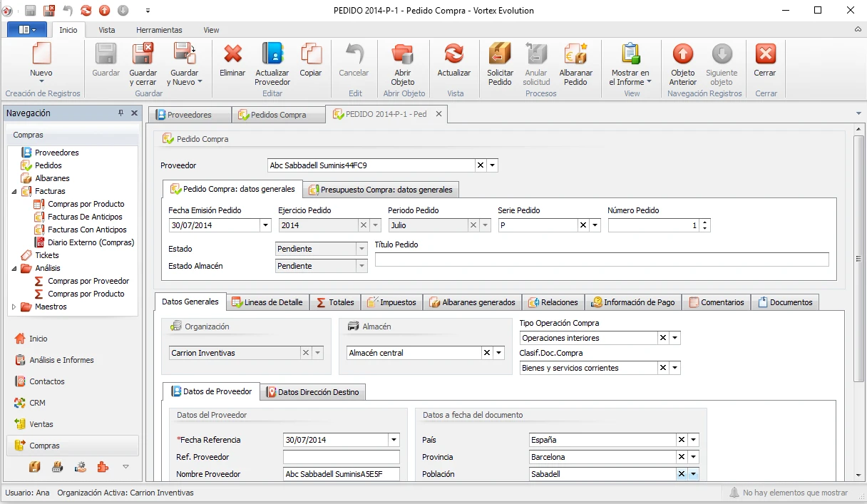Screen dimensions: 867x504
Task: Click the Título Pedido input field
Action: click(602, 259)
